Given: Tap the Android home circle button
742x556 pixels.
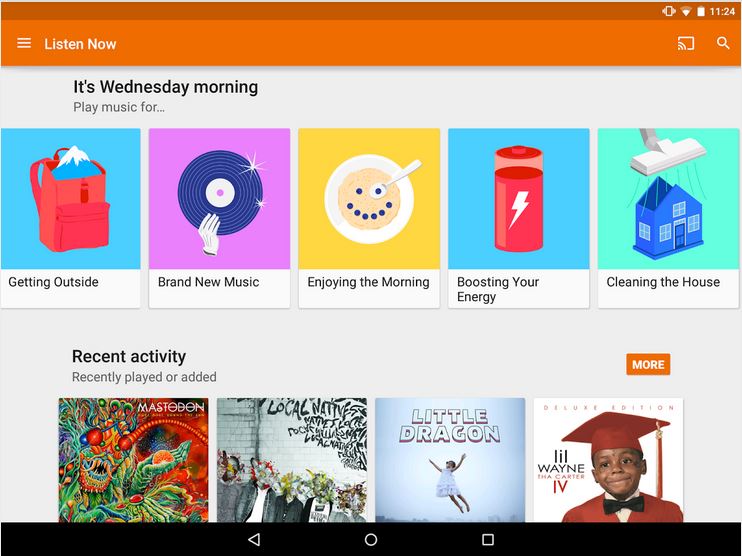Looking at the screenshot, I should point(371,539).
